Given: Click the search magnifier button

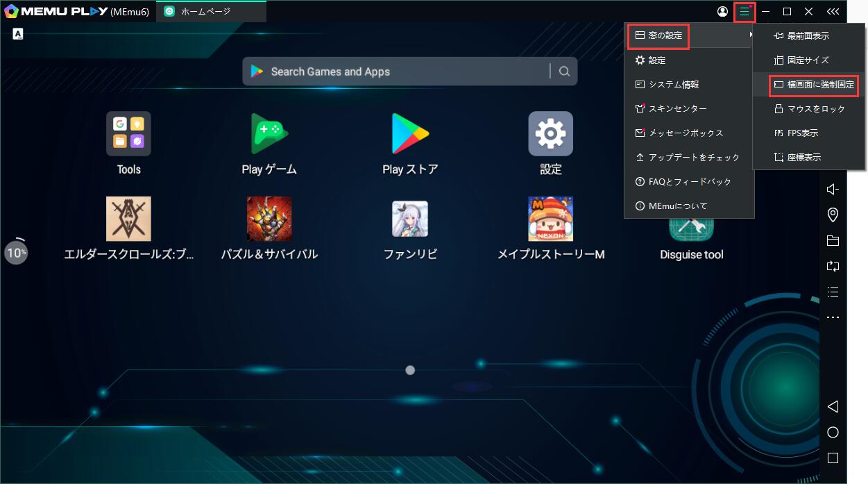Looking at the screenshot, I should pyautogui.click(x=564, y=71).
